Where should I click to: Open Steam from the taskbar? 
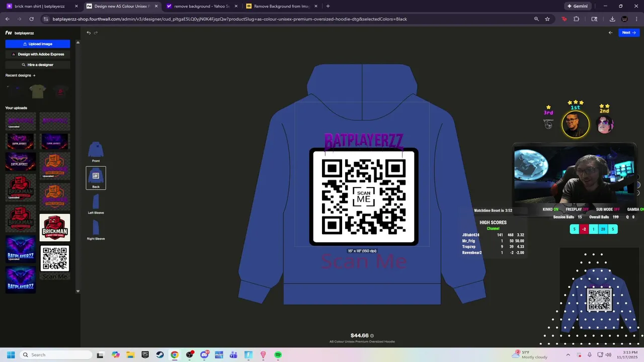point(159,355)
